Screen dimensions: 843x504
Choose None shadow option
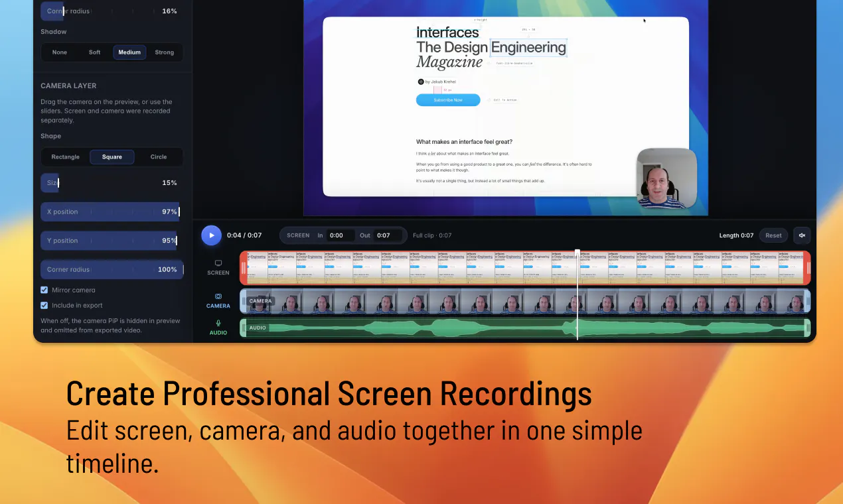pos(60,52)
